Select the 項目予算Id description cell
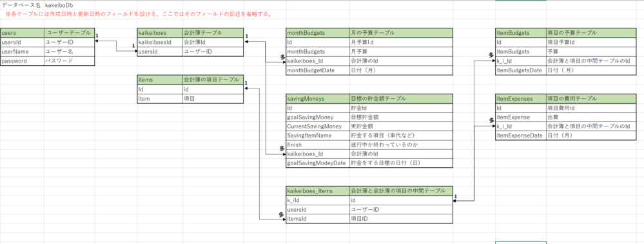Image resolution: width=644 pixels, height=244 pixels. coord(591,42)
